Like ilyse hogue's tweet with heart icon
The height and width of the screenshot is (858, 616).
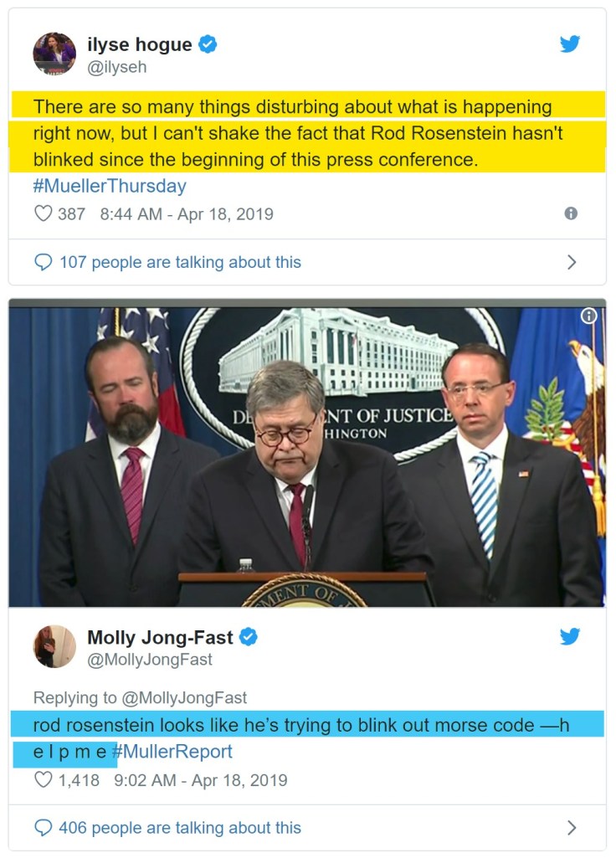[x=43, y=213]
